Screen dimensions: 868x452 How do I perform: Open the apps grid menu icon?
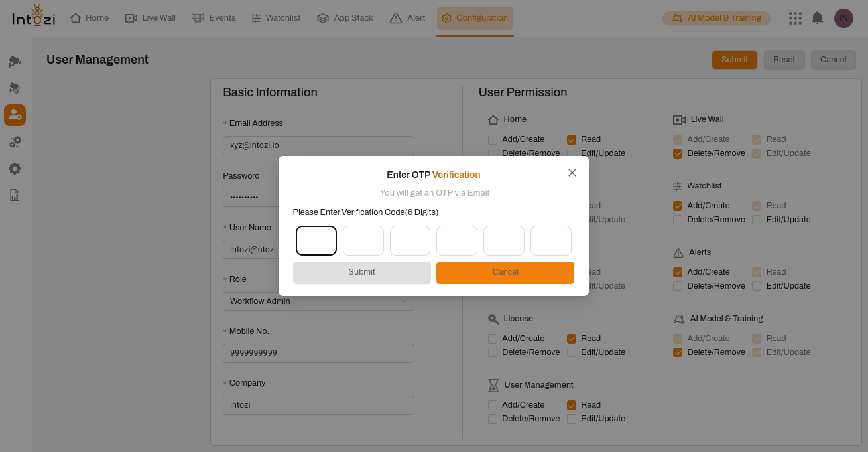point(795,18)
